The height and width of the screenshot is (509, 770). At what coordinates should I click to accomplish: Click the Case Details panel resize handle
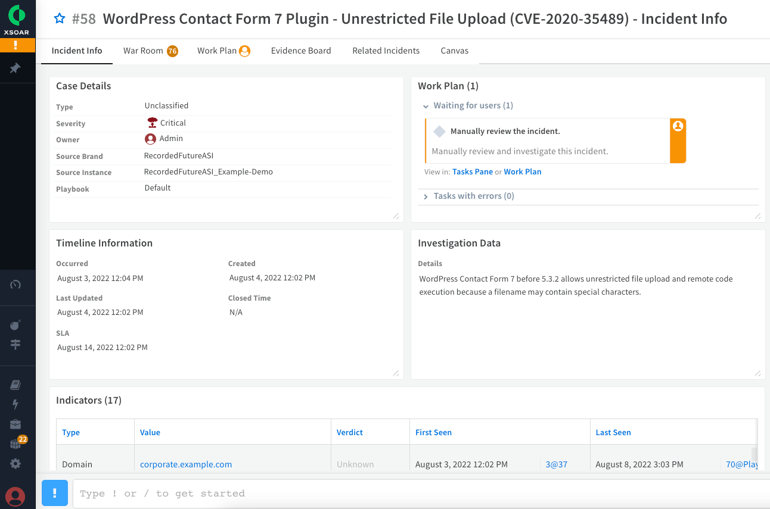pos(396,216)
